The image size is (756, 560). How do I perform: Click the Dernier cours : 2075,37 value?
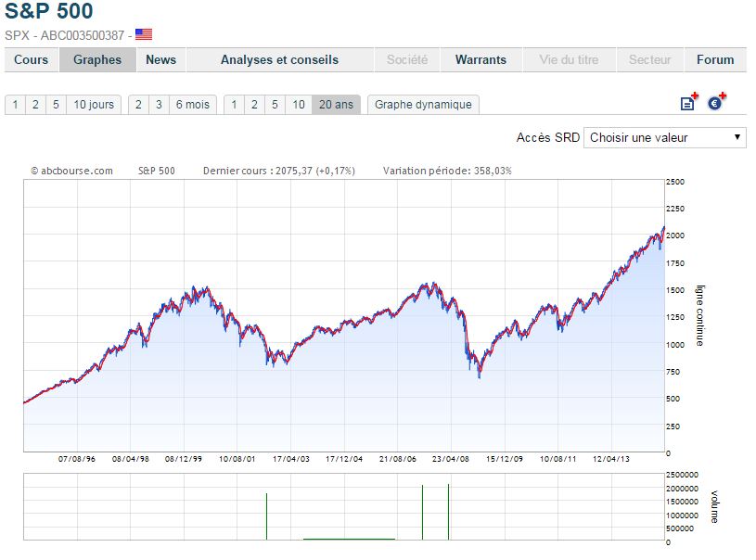coord(279,171)
